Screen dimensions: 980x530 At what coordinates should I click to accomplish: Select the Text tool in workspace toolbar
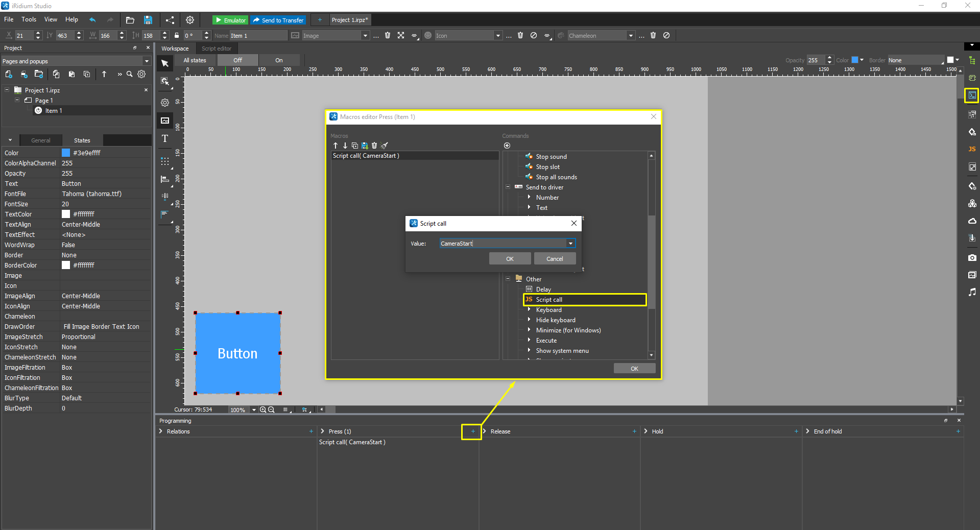[x=165, y=138]
